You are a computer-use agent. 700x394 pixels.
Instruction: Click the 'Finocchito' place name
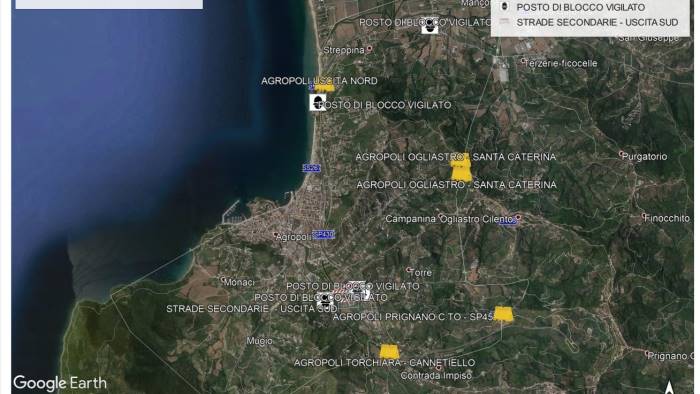668,218
